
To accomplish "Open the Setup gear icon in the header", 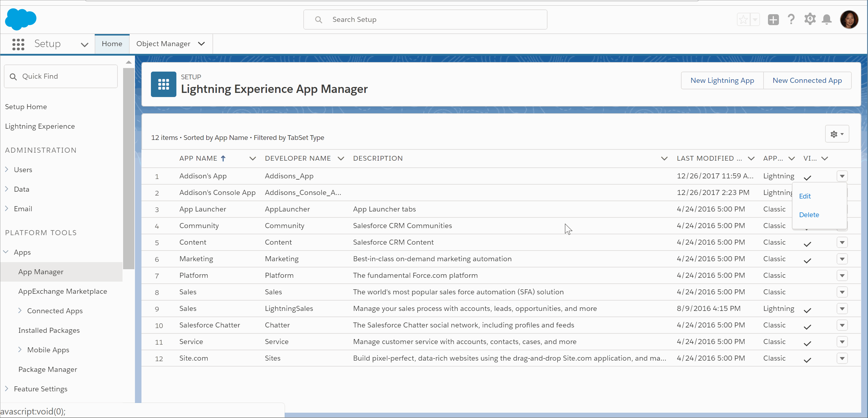I will 810,19.
